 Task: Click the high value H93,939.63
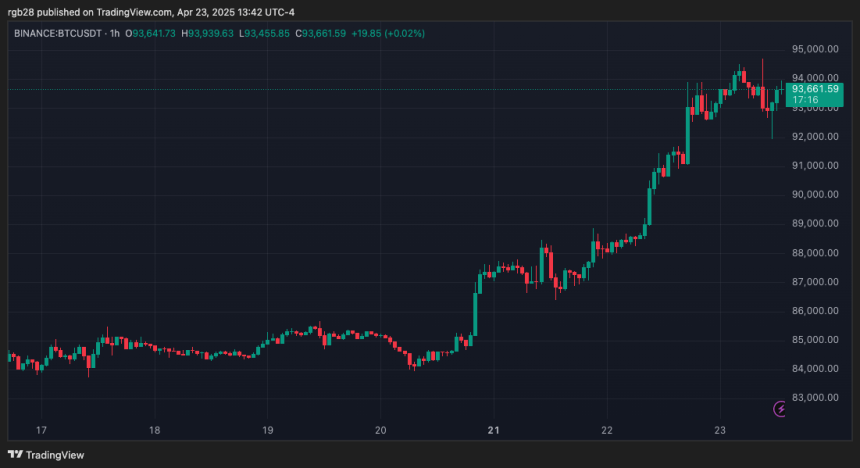(x=207, y=33)
